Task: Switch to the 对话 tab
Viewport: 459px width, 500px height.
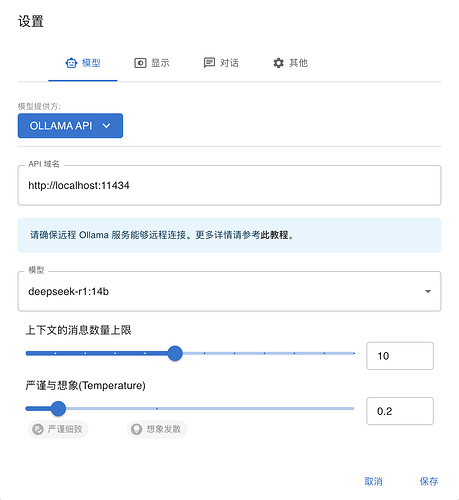Action: [x=221, y=63]
